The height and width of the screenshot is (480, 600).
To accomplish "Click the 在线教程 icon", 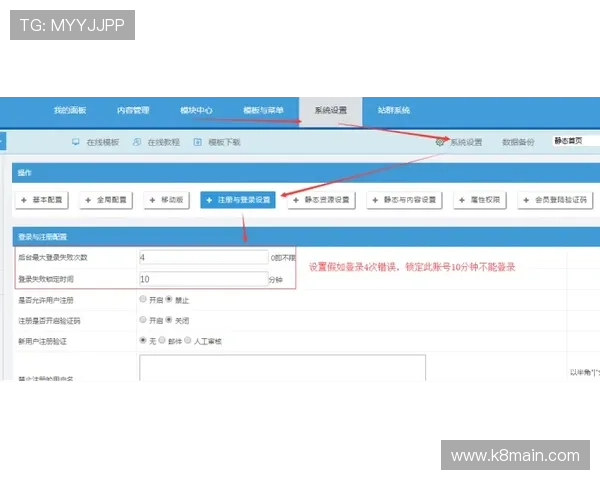I will point(137,142).
